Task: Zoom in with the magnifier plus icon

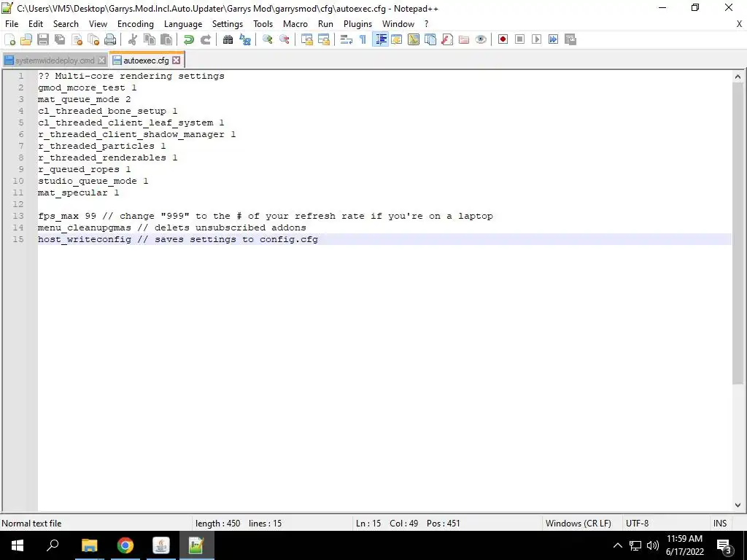Action: (267, 39)
